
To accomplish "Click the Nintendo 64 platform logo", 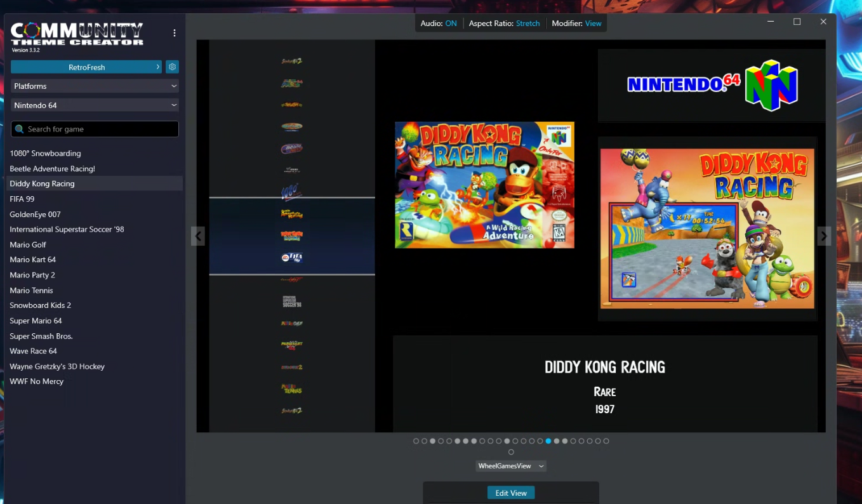I will [712, 85].
